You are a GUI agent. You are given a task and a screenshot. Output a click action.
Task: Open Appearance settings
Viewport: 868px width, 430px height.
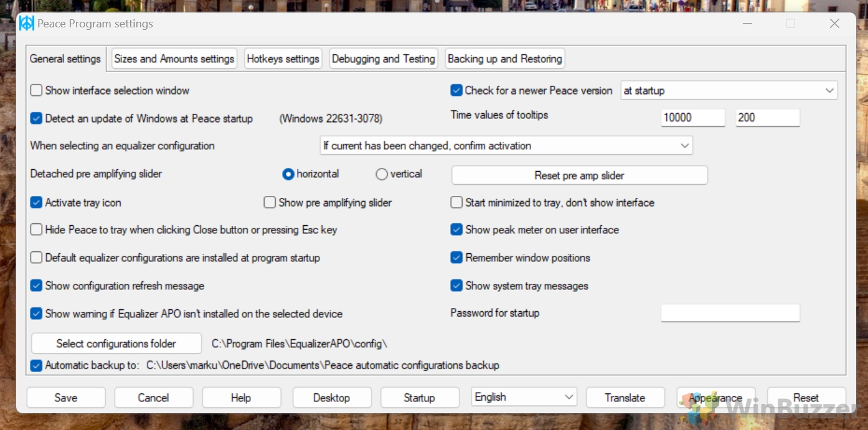715,398
